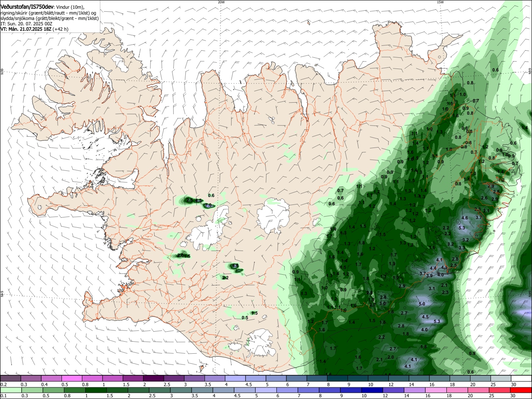This screenshot has width=532, height=399.
Task: Click the dark teal 8 swatch in upper legend
Action: (337, 379)
